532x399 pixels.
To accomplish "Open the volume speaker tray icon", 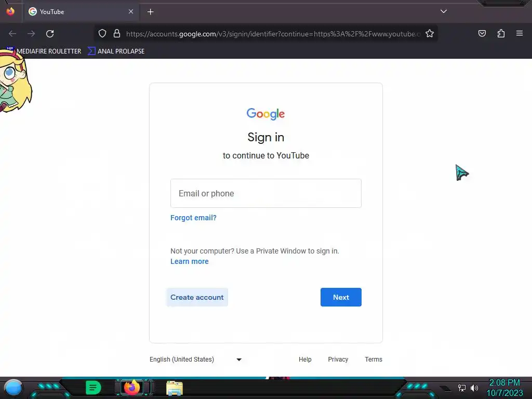I will point(474,388).
